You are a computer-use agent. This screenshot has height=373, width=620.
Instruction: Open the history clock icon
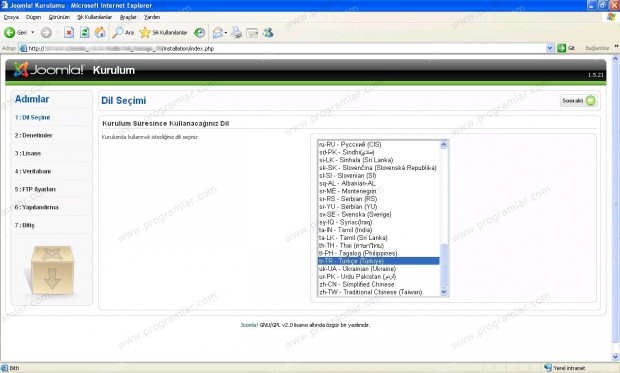(199, 32)
